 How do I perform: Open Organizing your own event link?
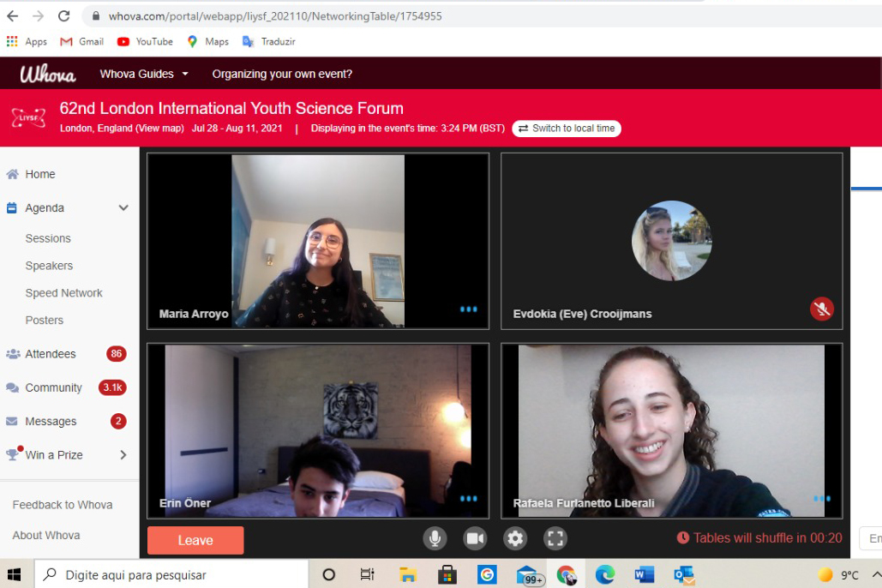point(282,74)
